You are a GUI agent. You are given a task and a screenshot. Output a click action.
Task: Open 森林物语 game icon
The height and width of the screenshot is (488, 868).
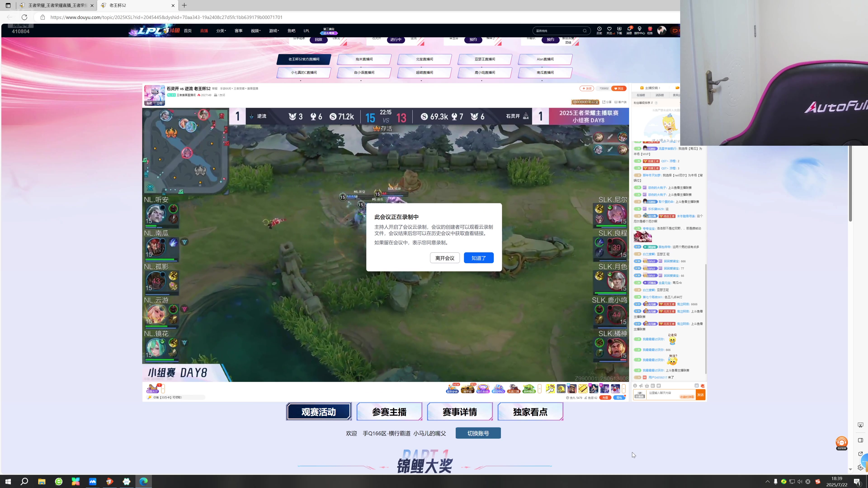pyautogui.click(x=529, y=389)
